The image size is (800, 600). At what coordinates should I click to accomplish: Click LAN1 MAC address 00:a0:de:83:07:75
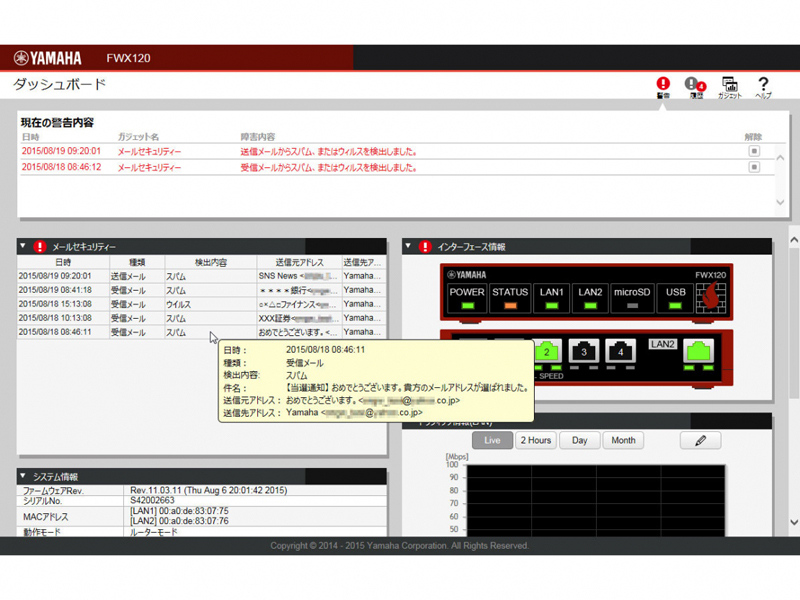tap(180, 511)
